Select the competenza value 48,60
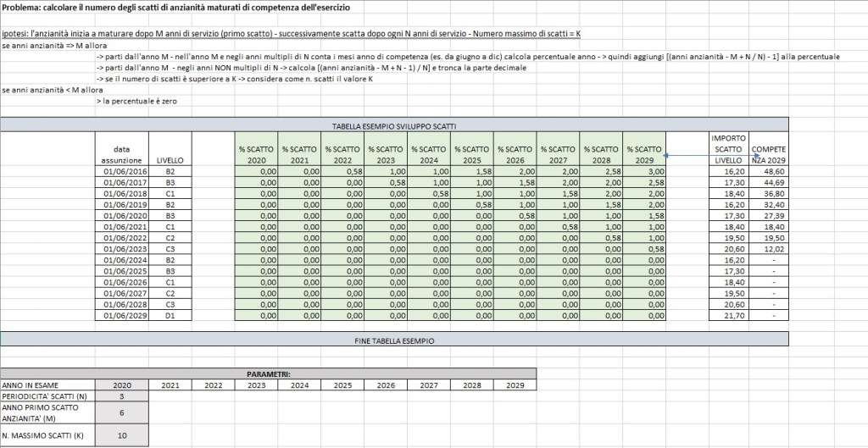The image size is (868, 448). point(769,170)
